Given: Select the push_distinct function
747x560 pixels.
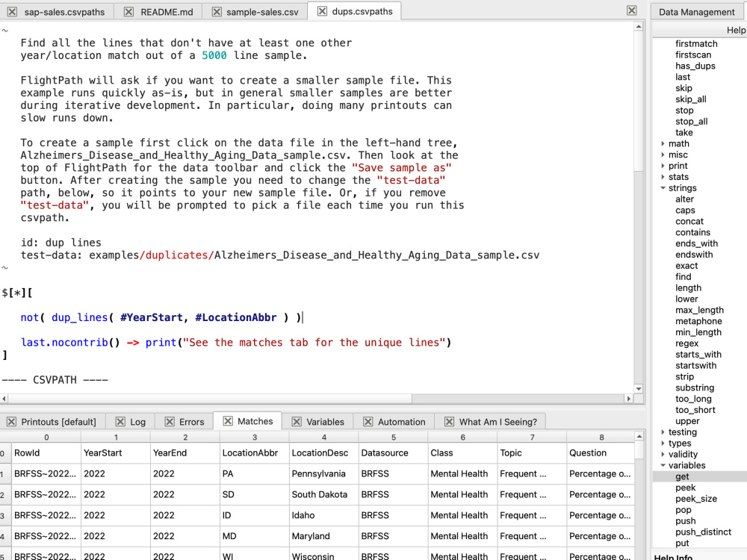Looking at the screenshot, I should (x=703, y=532).
